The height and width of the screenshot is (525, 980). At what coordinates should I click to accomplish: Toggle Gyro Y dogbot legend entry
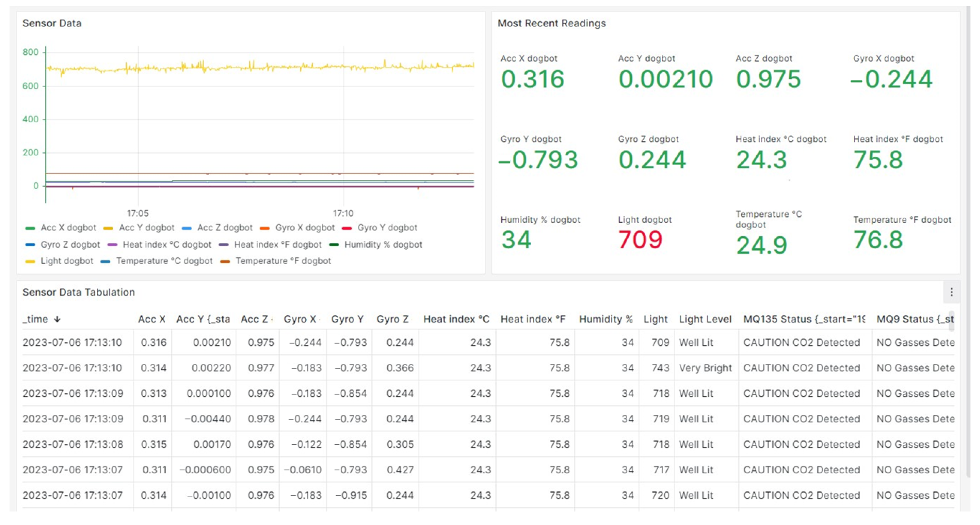point(387,228)
